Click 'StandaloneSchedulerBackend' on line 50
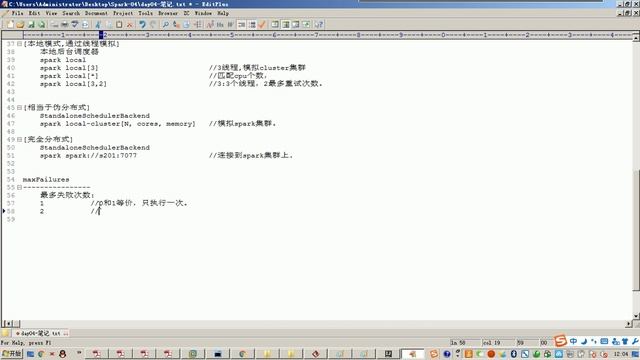 [95, 148]
